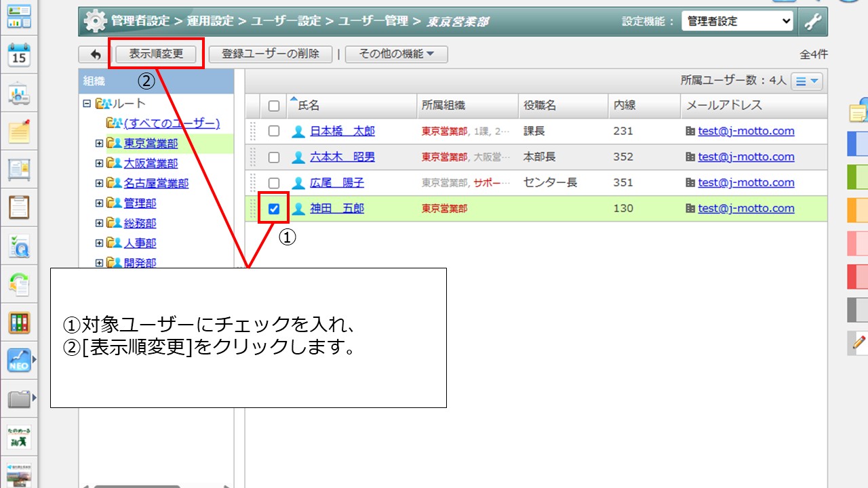The image size is (868, 488).
Task: Open the clipboard icon in left sidebar
Action: click(19, 207)
